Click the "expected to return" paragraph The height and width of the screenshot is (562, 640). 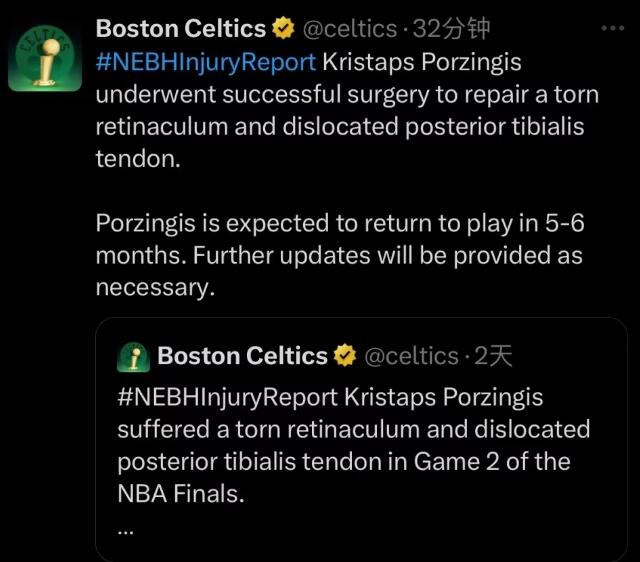pos(338,255)
